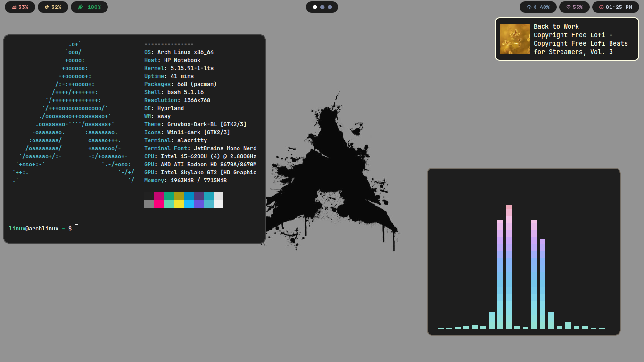
Task: Click the "Uptime: 41 mins" line
Action: tap(169, 76)
